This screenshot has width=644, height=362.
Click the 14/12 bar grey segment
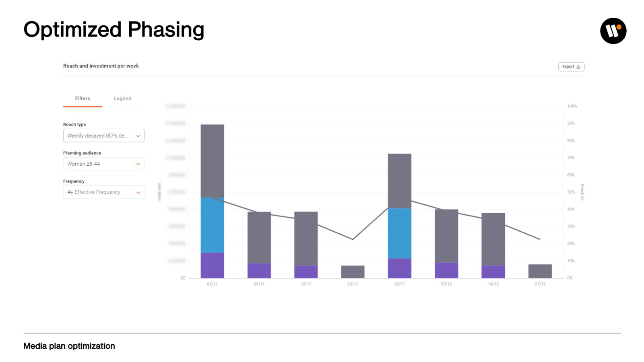point(493,239)
